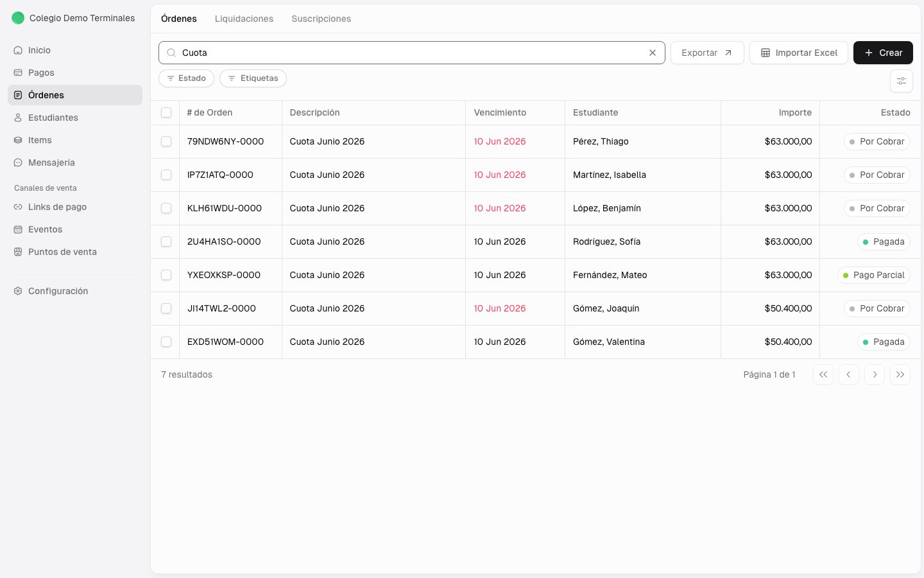Check the row for order 2U4HA1SO-0000
Viewport: 924px width, 578px height.
click(x=166, y=241)
